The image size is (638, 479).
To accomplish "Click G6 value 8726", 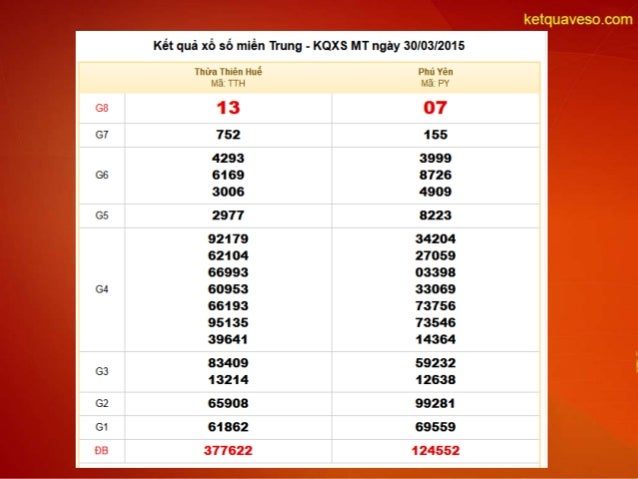I will click(435, 175).
